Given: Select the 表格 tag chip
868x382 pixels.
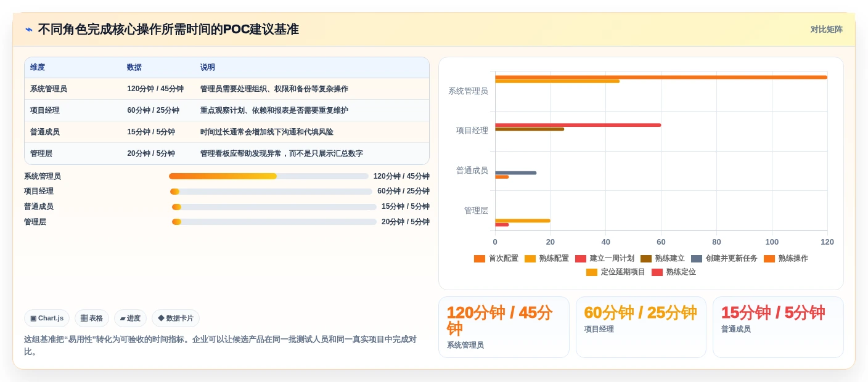Looking at the screenshot, I should (x=92, y=318).
